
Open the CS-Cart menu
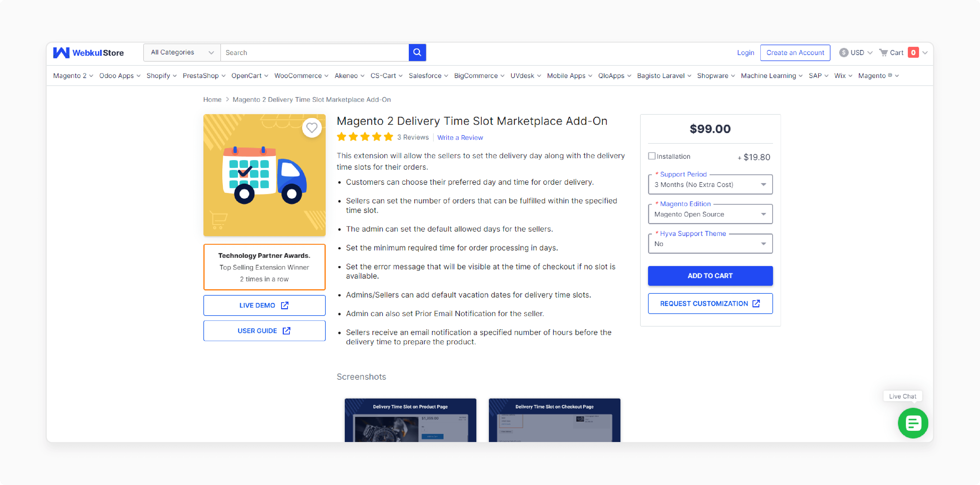[386, 76]
